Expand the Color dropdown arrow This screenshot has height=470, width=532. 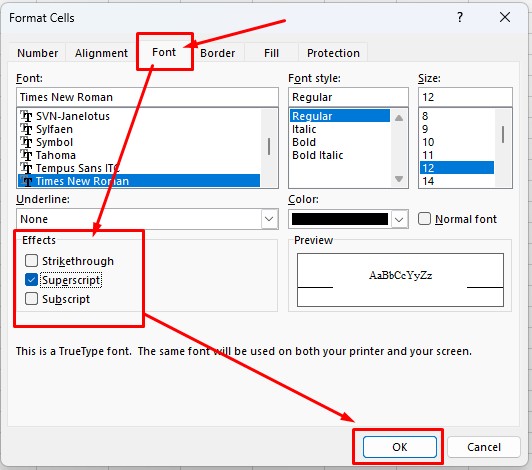coord(399,219)
